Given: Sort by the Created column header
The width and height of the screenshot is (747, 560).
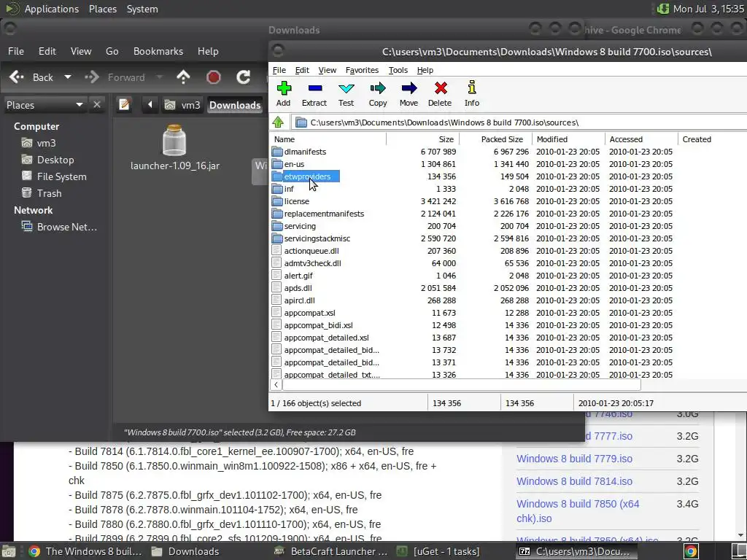Looking at the screenshot, I should tap(712, 139).
